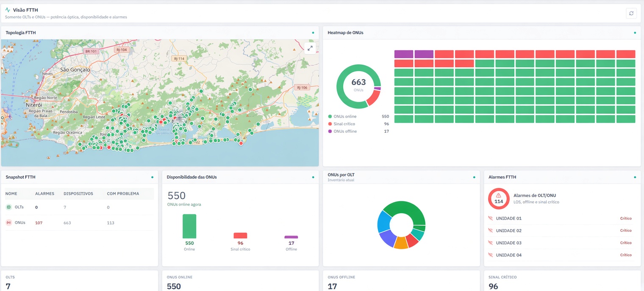Viewport: 644px width, 291px height.
Task: Click the green Online bar in availability chart
Action: [x=189, y=226]
